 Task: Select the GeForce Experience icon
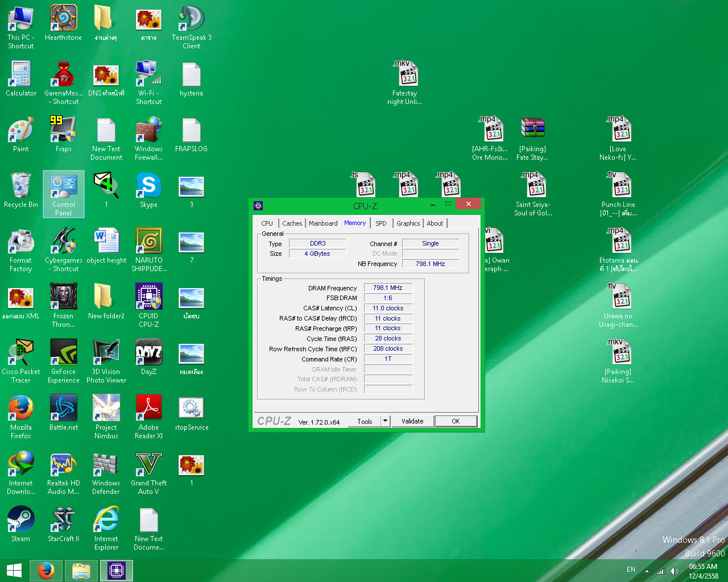pyautogui.click(x=63, y=353)
